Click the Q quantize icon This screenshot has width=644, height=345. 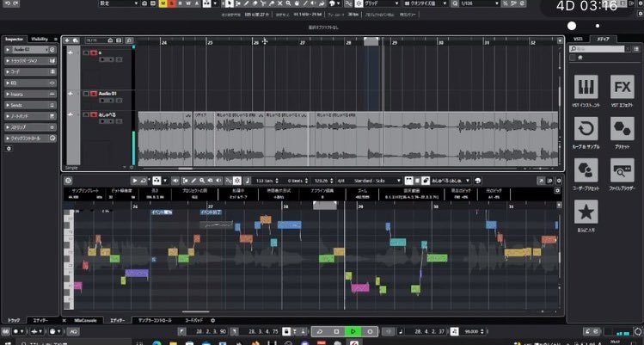(x=455, y=3)
